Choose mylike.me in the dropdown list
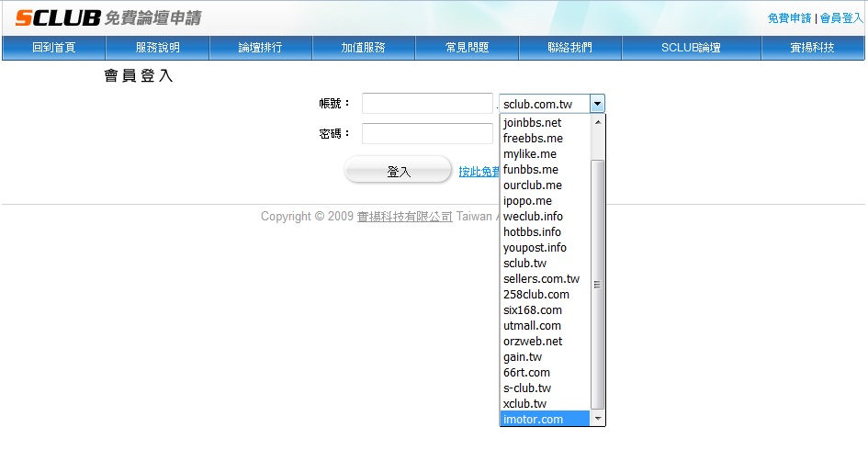 (x=545, y=153)
